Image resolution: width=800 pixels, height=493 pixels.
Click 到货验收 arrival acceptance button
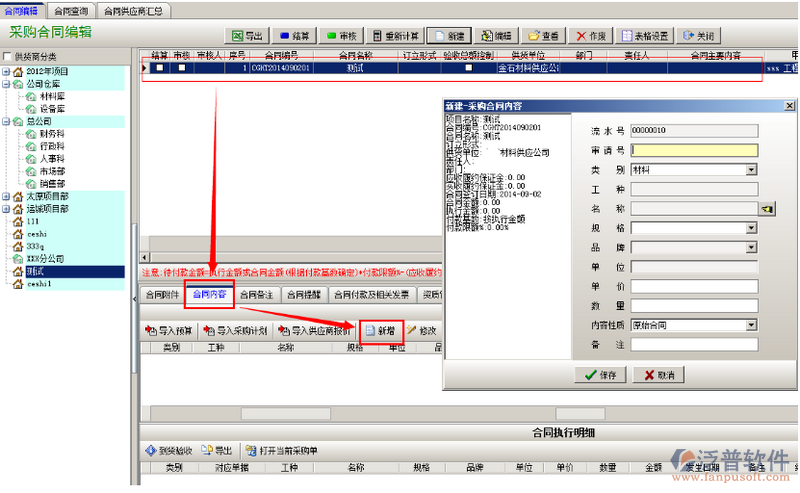(168, 450)
